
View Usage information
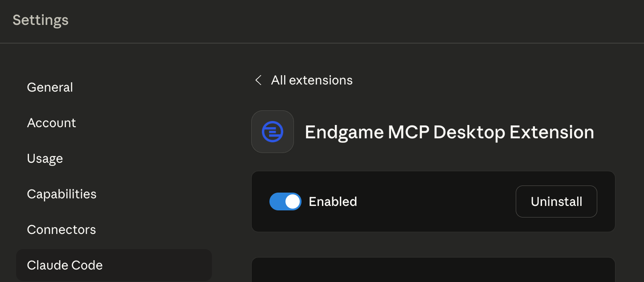tap(45, 158)
